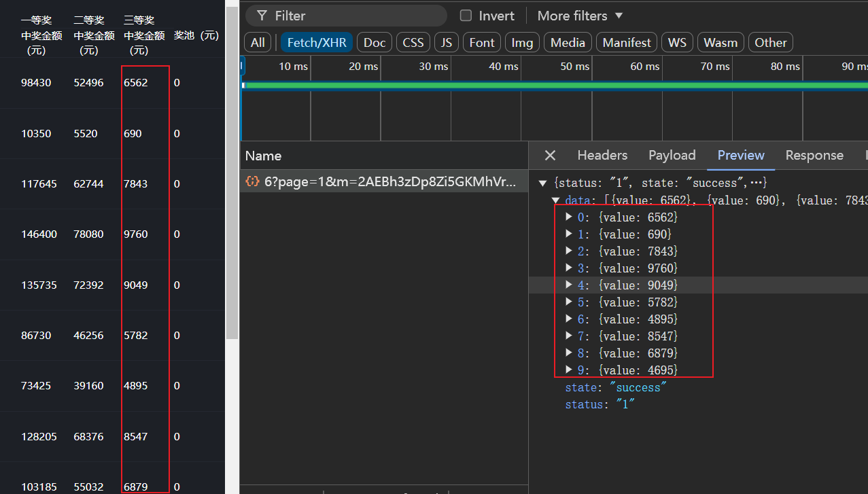Expand item 0 with value 6562

(x=569, y=217)
